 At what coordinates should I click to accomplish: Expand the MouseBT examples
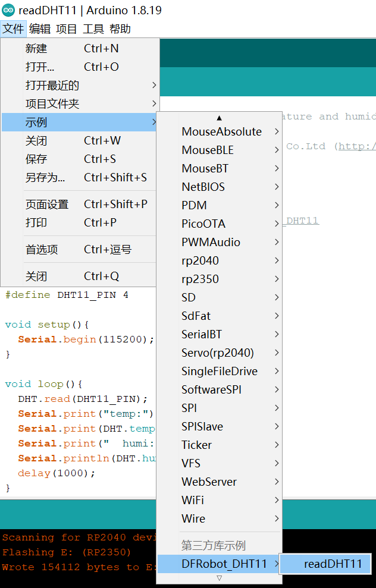(219, 168)
